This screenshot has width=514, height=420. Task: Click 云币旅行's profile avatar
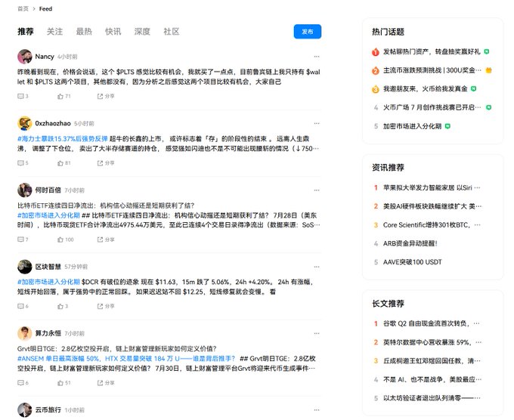coord(25,410)
